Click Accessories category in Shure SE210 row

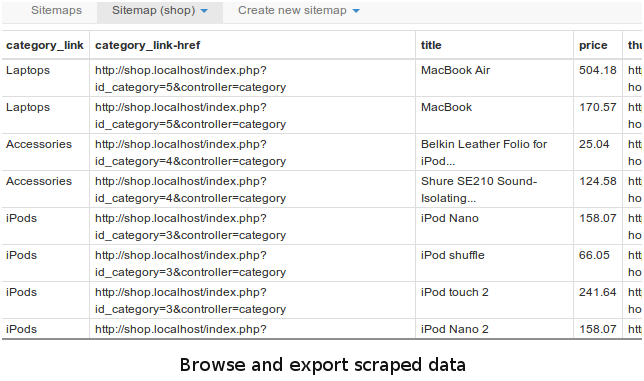(39, 181)
